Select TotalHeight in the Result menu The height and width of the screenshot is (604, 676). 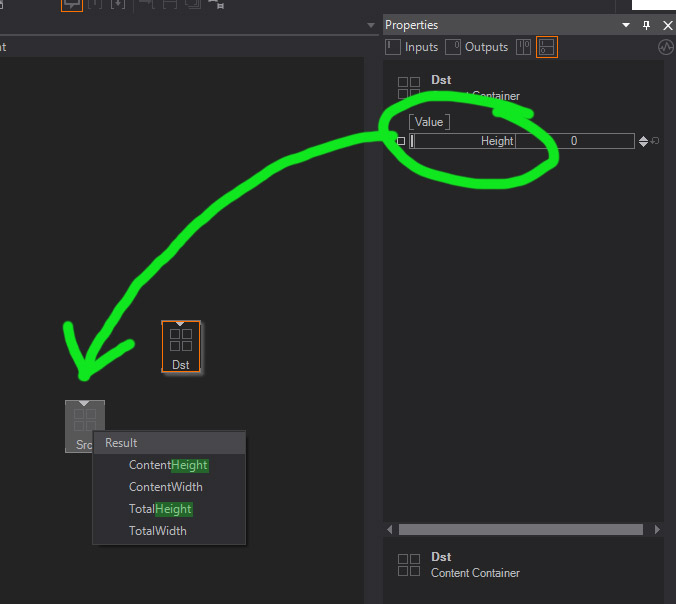coord(160,509)
